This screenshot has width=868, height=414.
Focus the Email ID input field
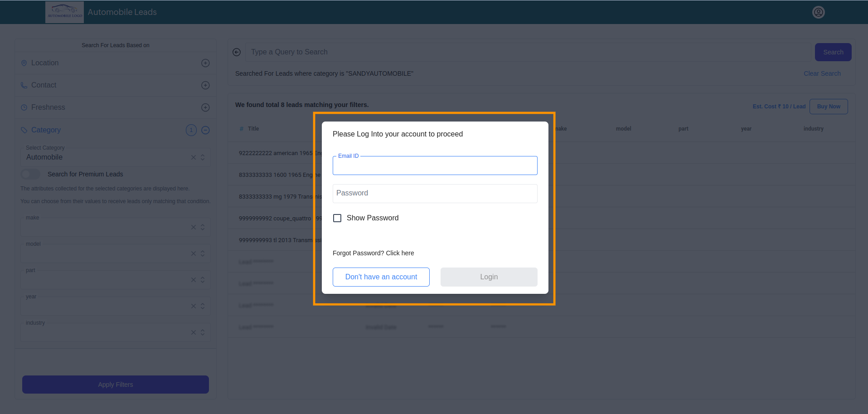coord(435,166)
